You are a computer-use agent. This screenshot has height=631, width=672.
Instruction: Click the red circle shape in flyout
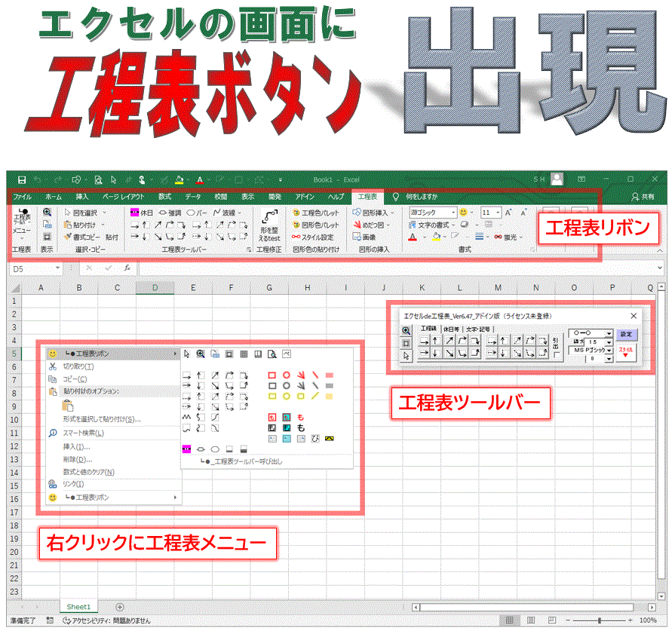287,374
